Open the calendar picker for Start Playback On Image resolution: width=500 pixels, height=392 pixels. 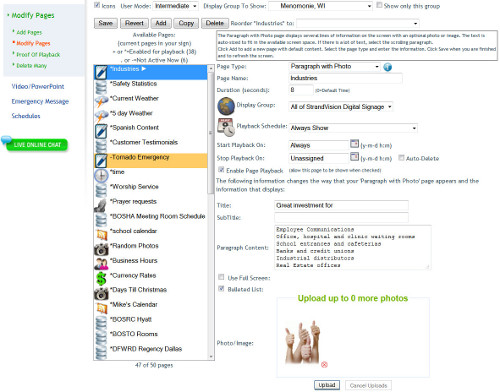[x=354, y=144]
